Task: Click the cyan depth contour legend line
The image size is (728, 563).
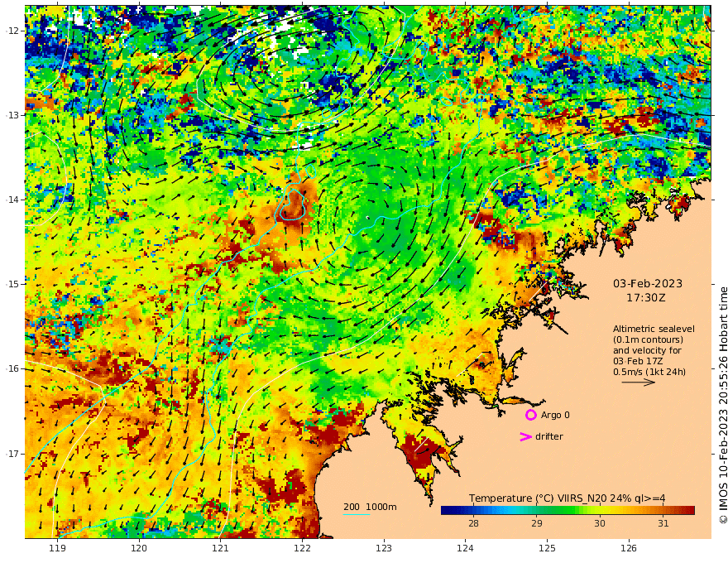Action: tap(357, 514)
